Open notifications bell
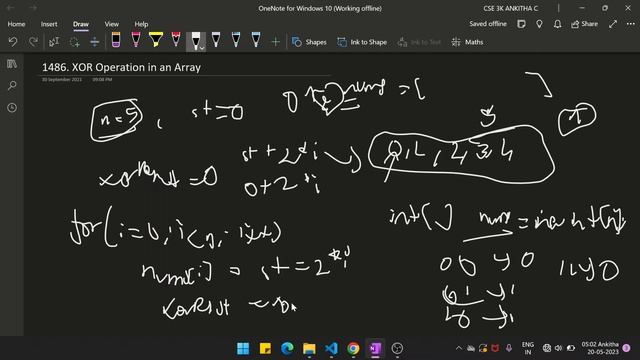Image resolution: width=640 pixels, height=360 pixels. pos(558,24)
